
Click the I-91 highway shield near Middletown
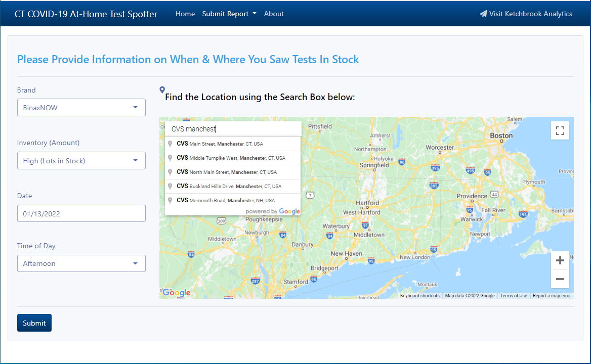(365, 225)
